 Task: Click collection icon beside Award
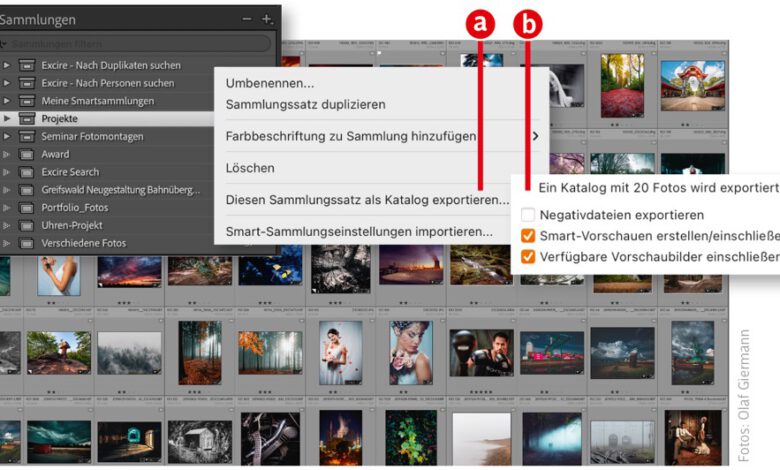27,155
